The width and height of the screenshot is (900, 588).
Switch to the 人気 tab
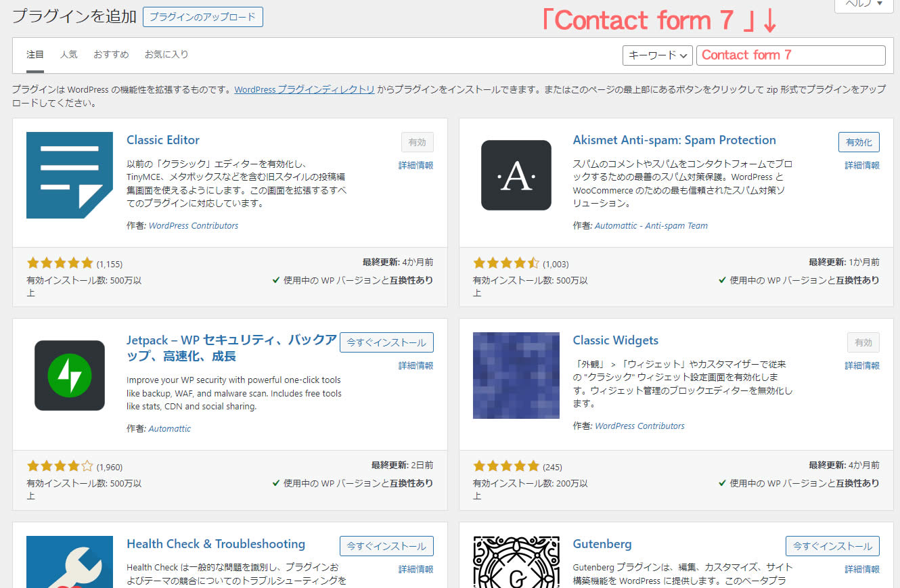click(68, 54)
